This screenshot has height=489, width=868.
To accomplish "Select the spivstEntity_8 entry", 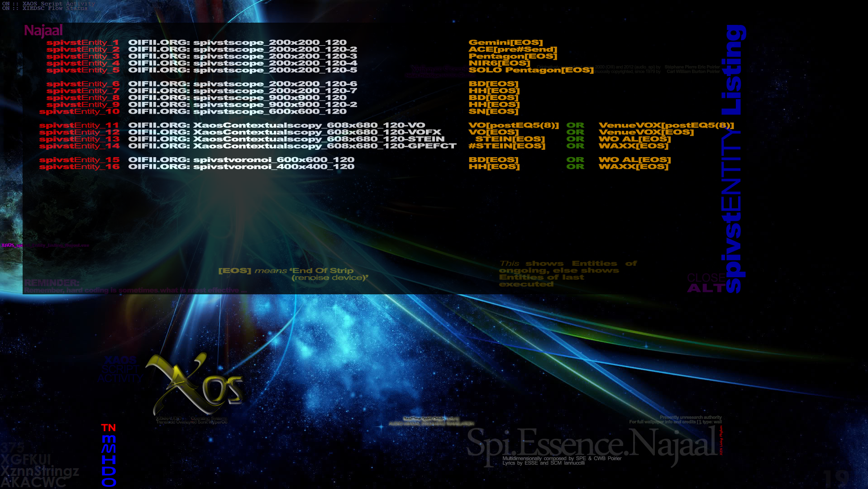I will tap(82, 98).
